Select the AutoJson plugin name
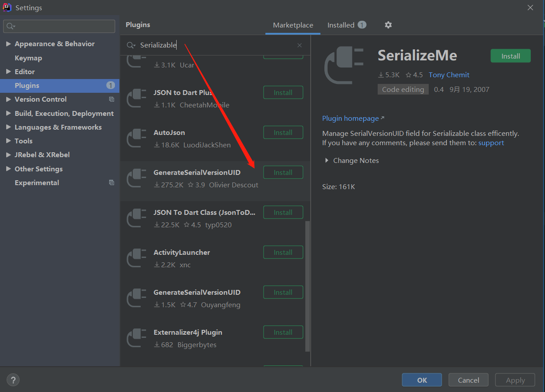 pyautogui.click(x=169, y=133)
